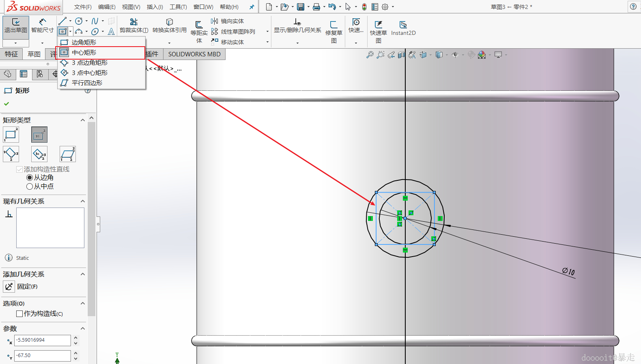Open the ConfigurationManager tab icon

(x=40, y=74)
